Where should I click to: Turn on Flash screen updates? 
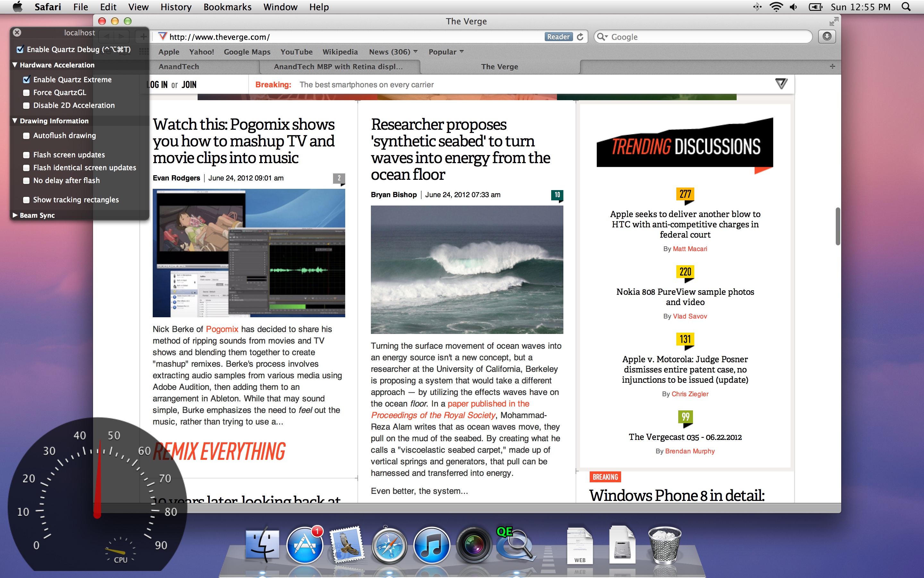26,155
